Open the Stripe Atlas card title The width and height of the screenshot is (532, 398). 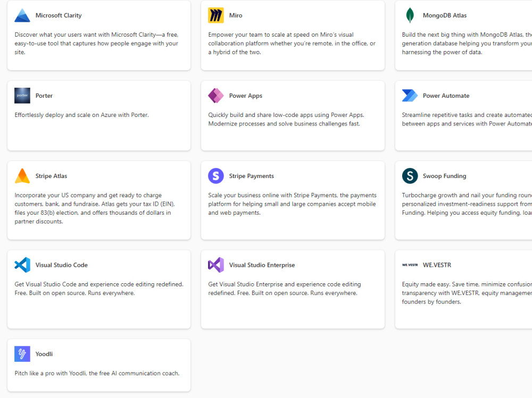pyautogui.click(x=51, y=176)
